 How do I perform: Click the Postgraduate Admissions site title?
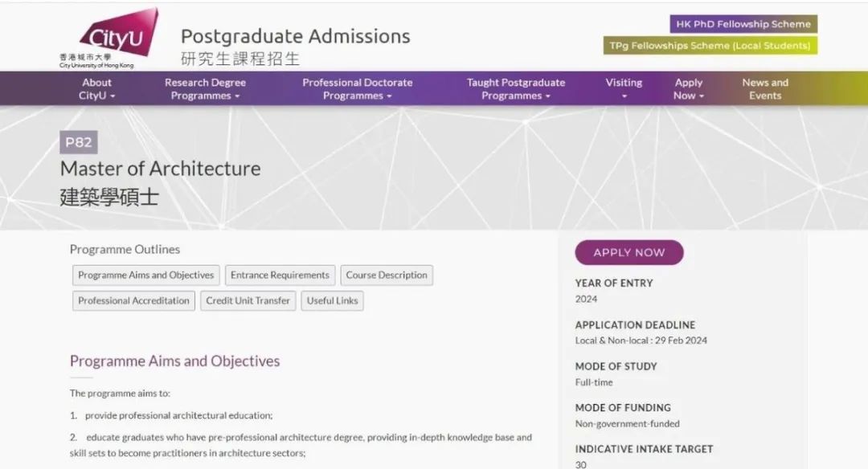295,37
